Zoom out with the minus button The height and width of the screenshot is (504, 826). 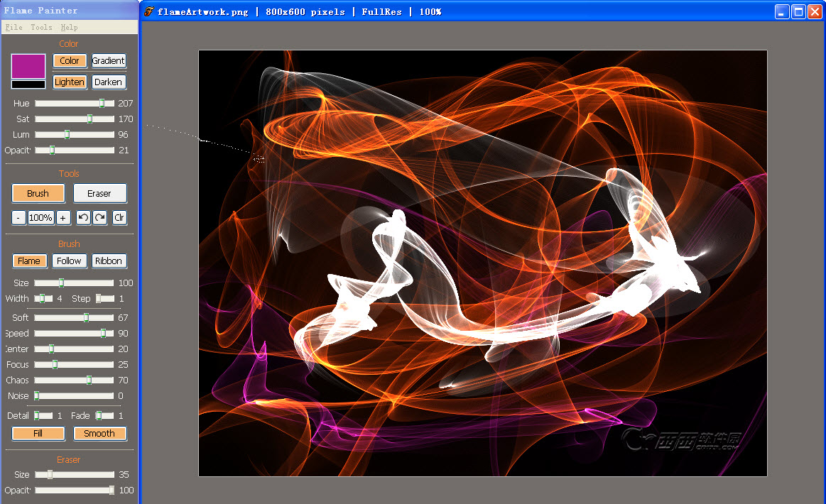[x=18, y=218]
